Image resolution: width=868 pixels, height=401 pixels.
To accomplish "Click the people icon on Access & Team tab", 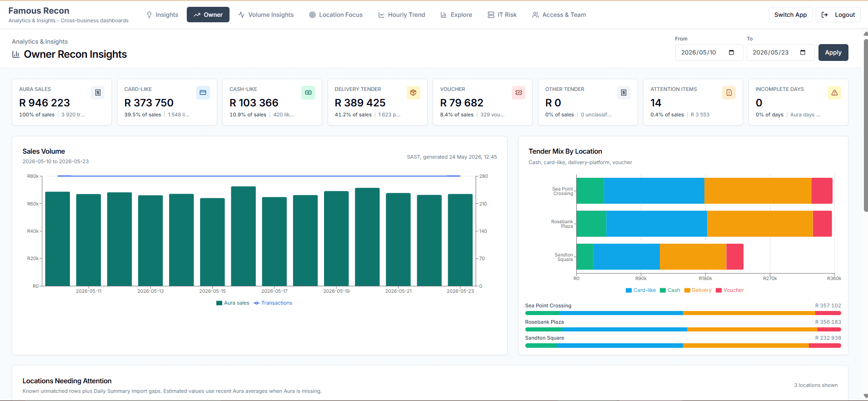I will 535,15.
